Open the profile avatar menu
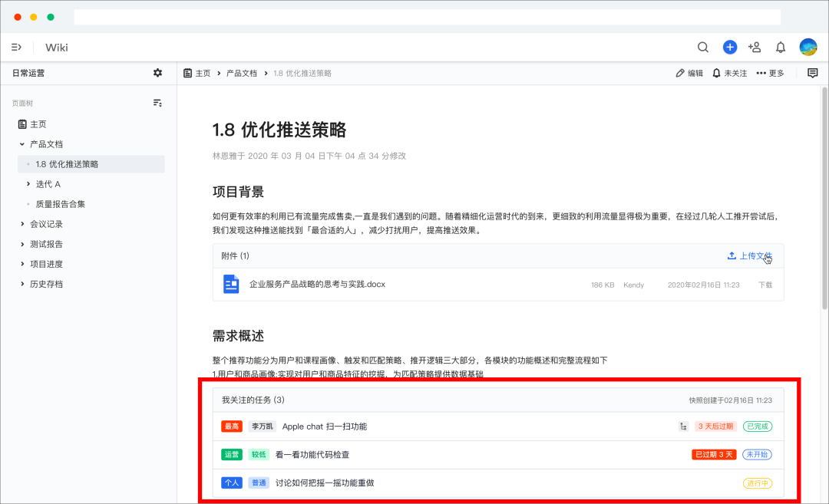The height and width of the screenshot is (504, 829). pyautogui.click(x=807, y=47)
